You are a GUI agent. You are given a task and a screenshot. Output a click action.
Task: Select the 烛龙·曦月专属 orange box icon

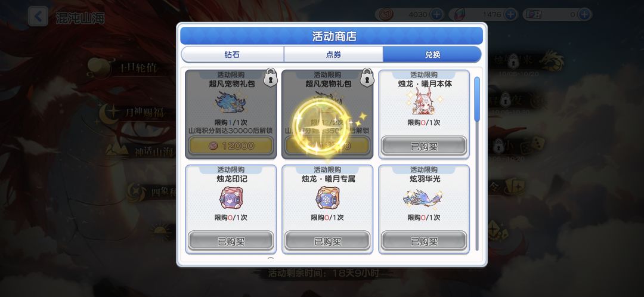pos(327,198)
